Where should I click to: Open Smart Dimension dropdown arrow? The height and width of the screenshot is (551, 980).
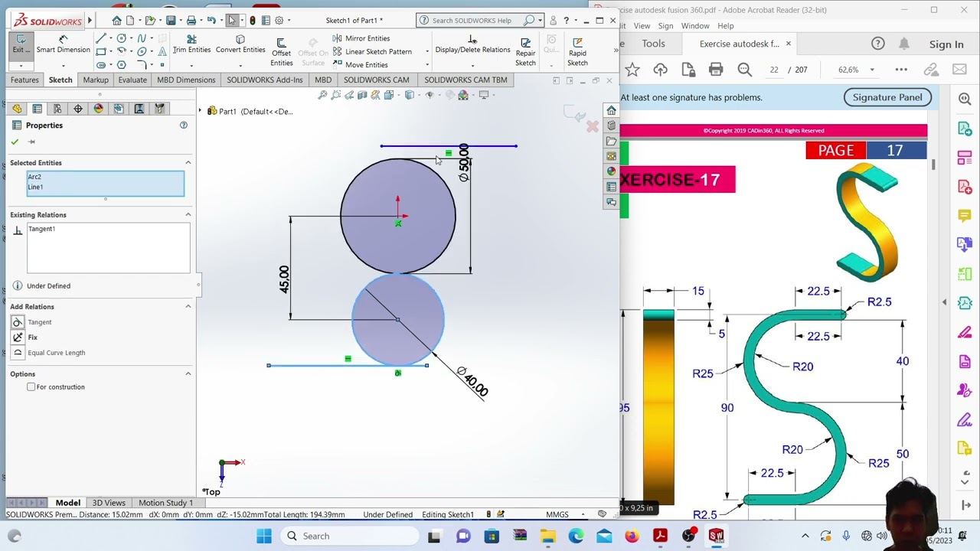click(x=63, y=66)
